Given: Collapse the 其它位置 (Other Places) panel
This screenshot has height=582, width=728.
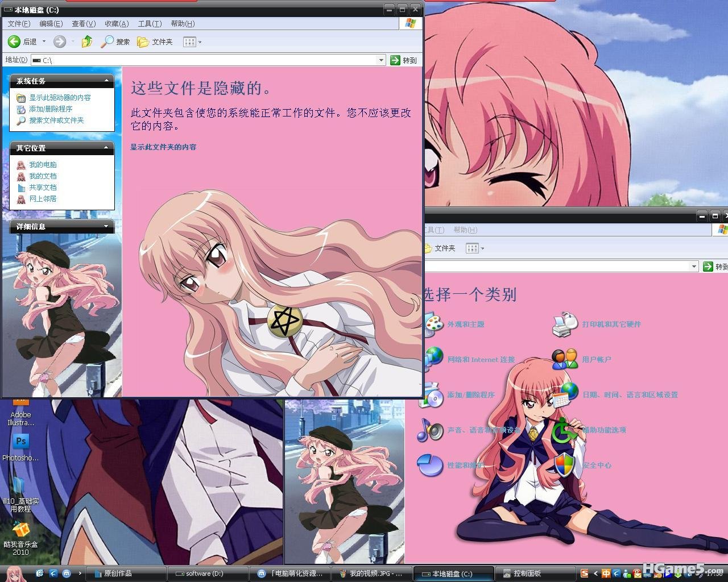Looking at the screenshot, I should [x=106, y=148].
